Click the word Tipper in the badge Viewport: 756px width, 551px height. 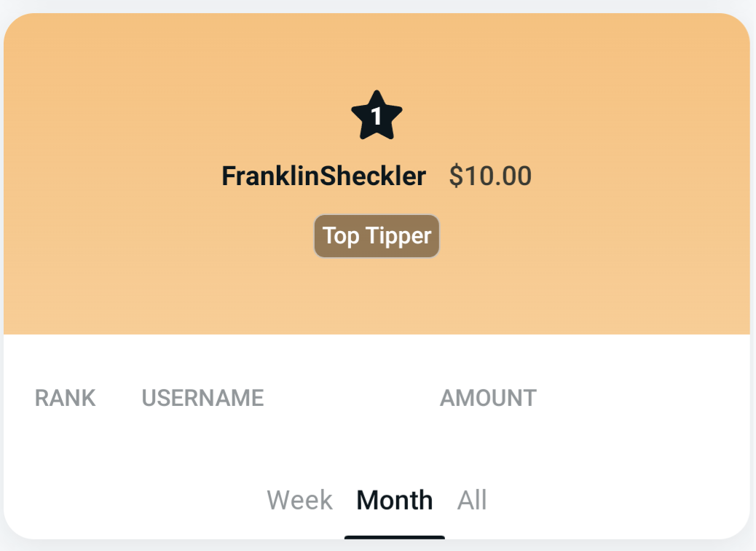click(398, 236)
